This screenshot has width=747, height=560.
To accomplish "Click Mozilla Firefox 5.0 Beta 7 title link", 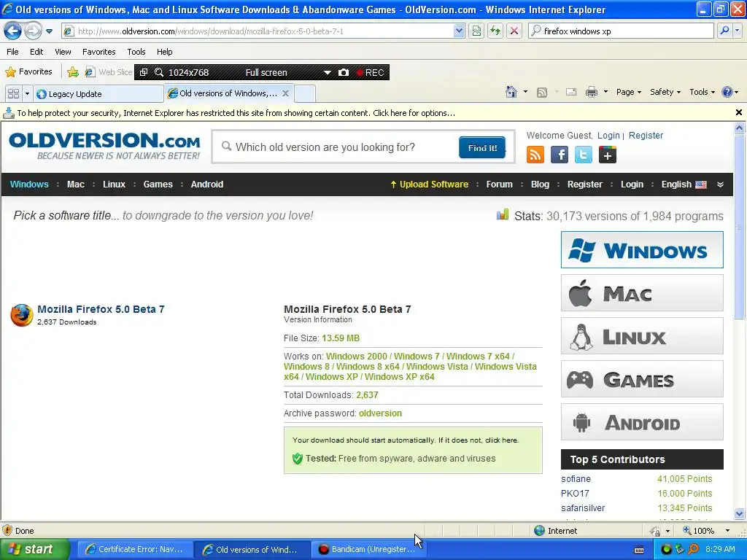I will [101, 309].
